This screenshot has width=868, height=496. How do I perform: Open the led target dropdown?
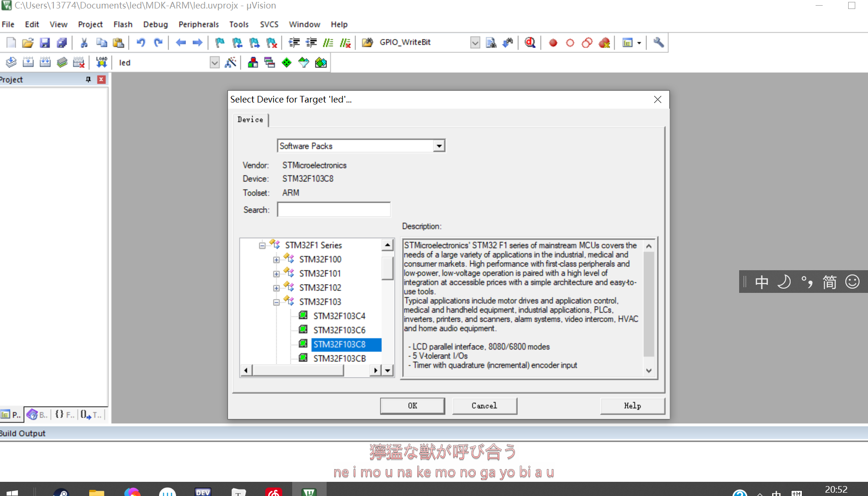coord(214,62)
